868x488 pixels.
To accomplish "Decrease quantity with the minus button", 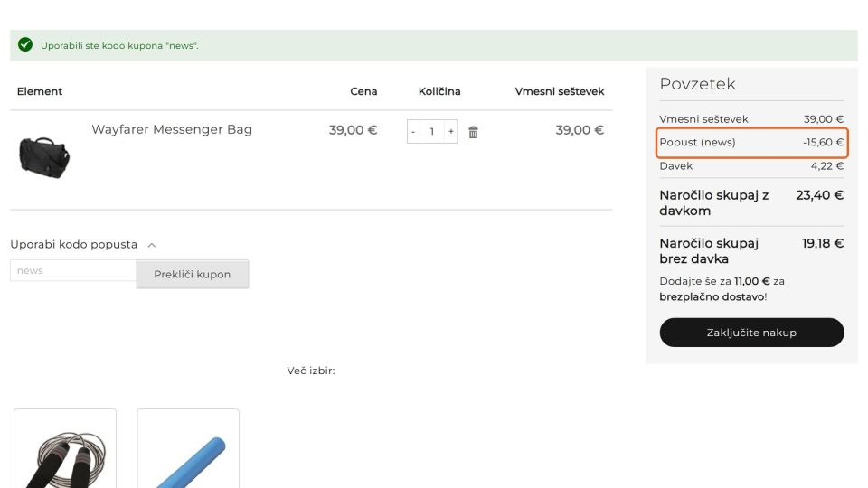I will coord(413,132).
